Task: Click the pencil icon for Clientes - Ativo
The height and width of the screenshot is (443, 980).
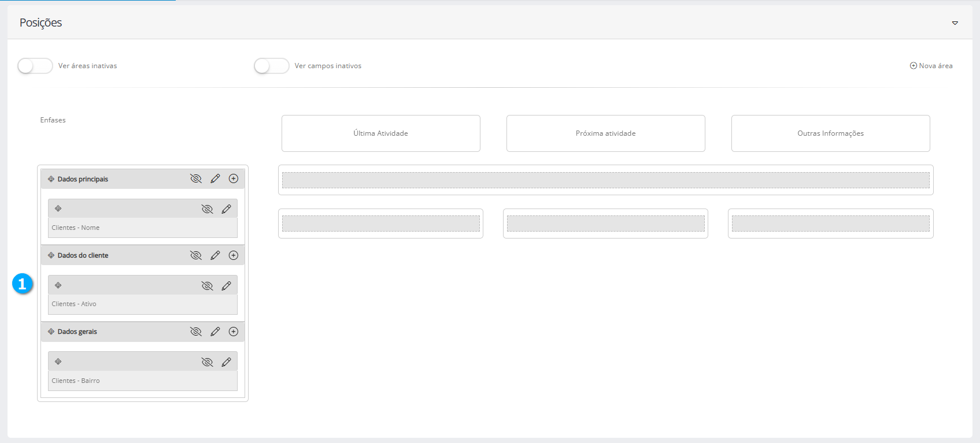Action: pos(226,286)
